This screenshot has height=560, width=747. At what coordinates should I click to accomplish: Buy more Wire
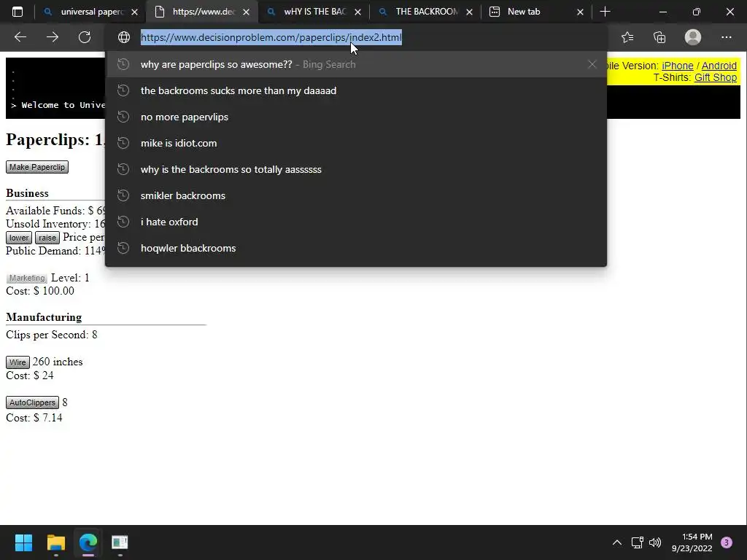coord(18,362)
